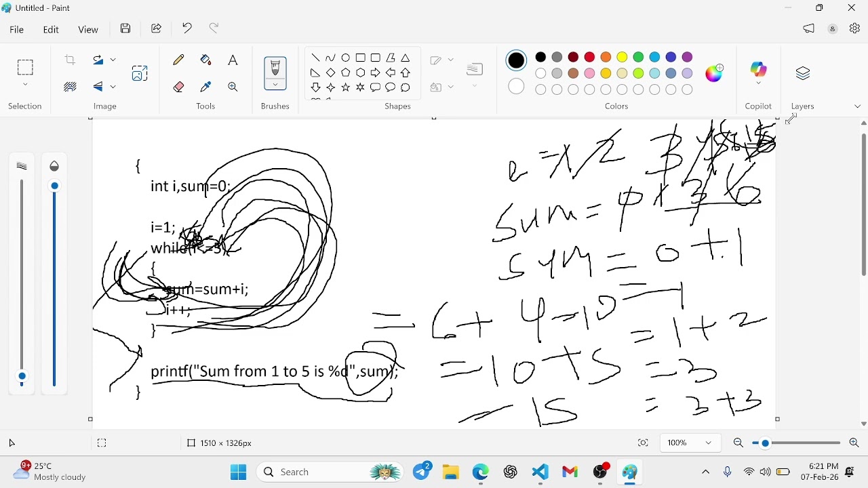
Task: Pick the Right arrow shape
Action: coord(376,73)
